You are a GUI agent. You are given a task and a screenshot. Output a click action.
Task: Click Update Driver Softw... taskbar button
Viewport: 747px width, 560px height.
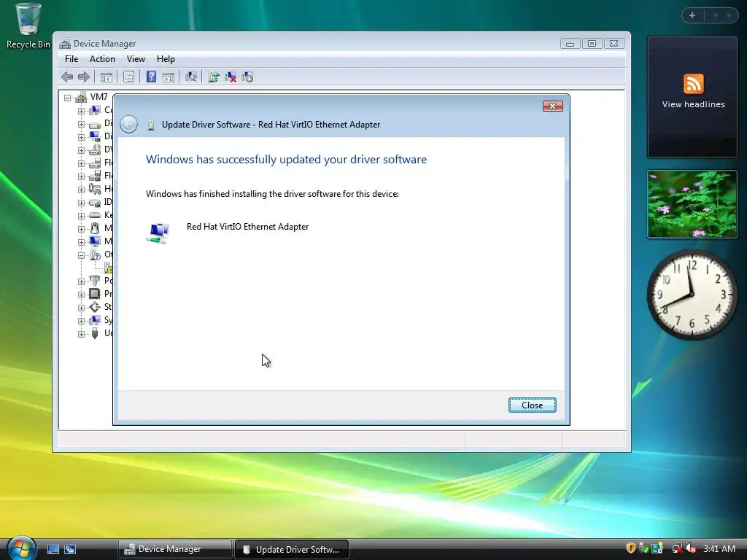click(292, 549)
